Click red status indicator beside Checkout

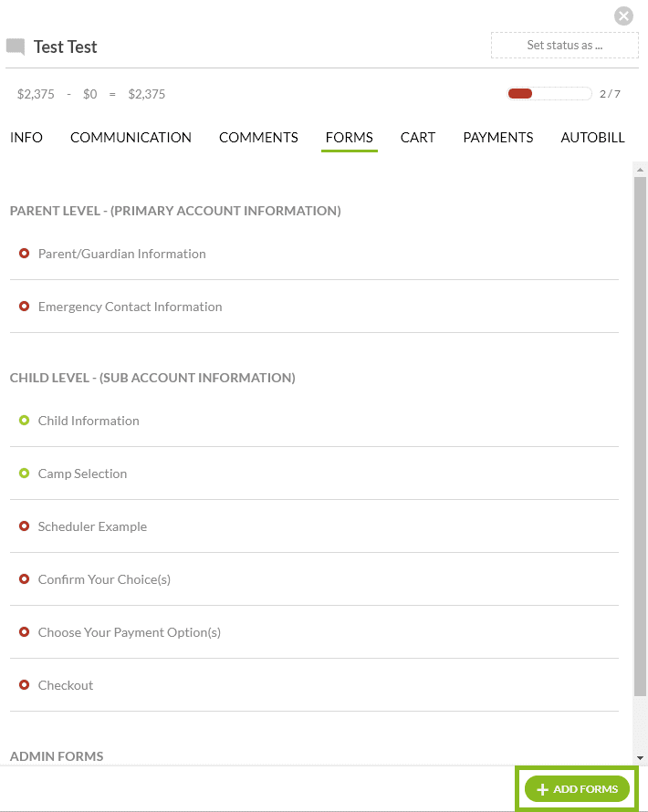point(24,685)
